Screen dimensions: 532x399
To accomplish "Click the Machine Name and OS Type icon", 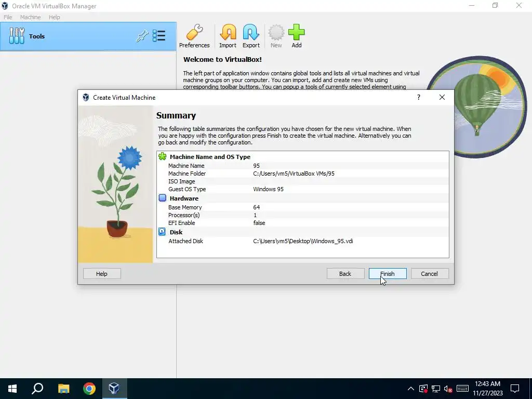I will pos(163,156).
